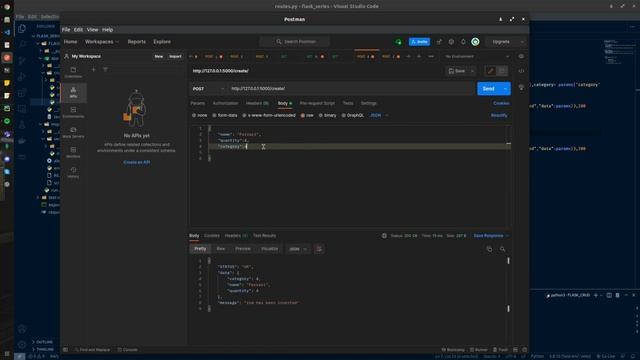Viewport: 640px width, 360px height.
Task: Open the POST method dropdown
Action: [208, 89]
